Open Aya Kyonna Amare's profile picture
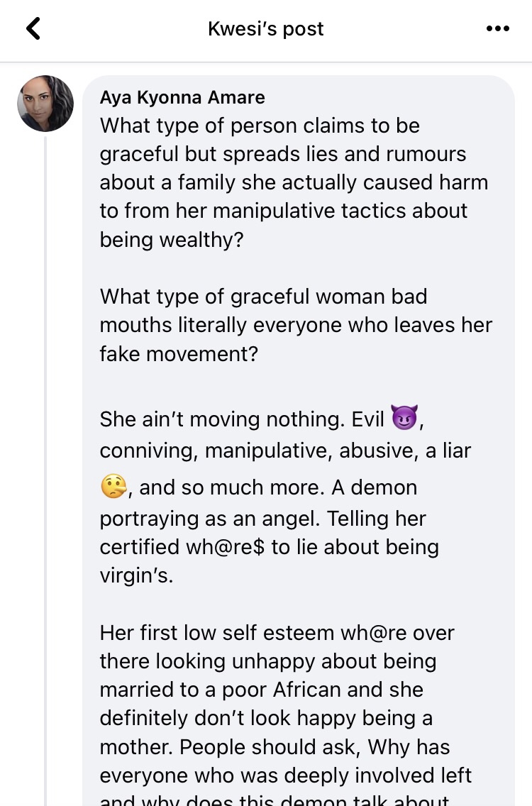Screen dimensions: 532x806 (x=45, y=104)
